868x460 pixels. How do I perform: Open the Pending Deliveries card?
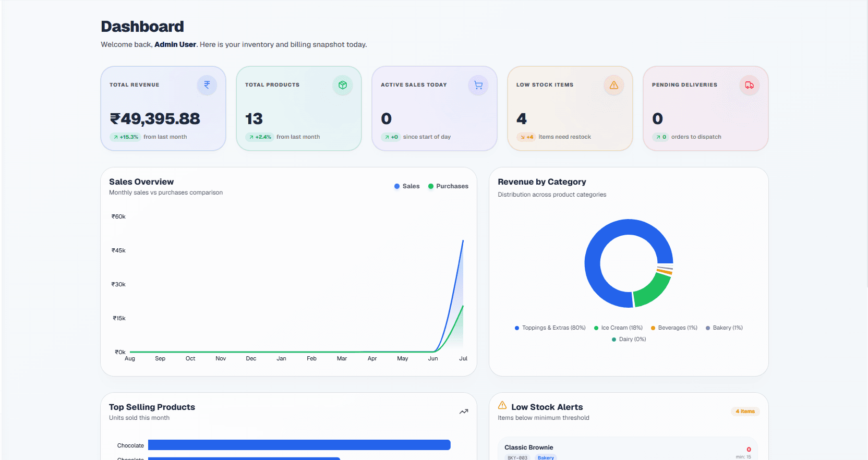(x=706, y=108)
